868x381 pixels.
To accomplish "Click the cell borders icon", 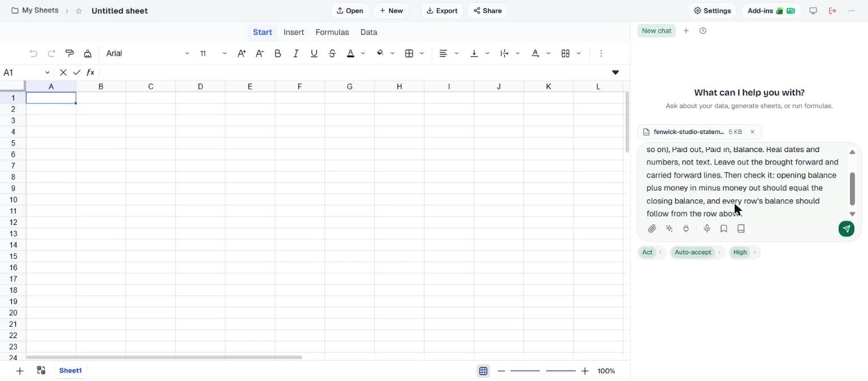I will click(x=409, y=54).
